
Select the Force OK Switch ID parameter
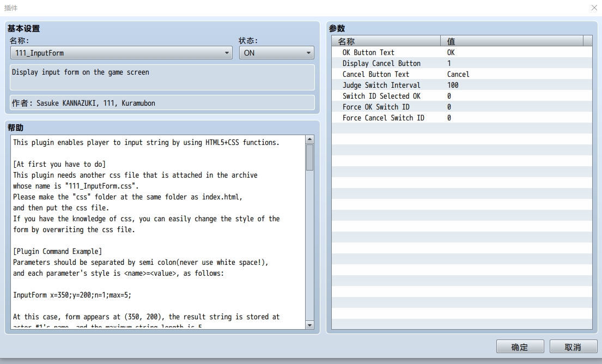[462, 107]
